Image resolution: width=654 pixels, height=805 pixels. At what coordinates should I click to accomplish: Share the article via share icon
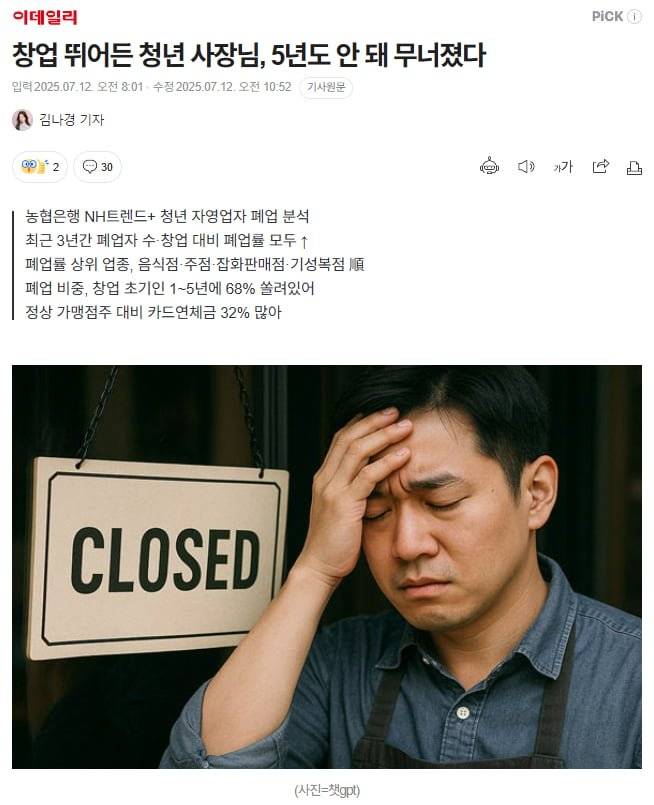pos(601,166)
